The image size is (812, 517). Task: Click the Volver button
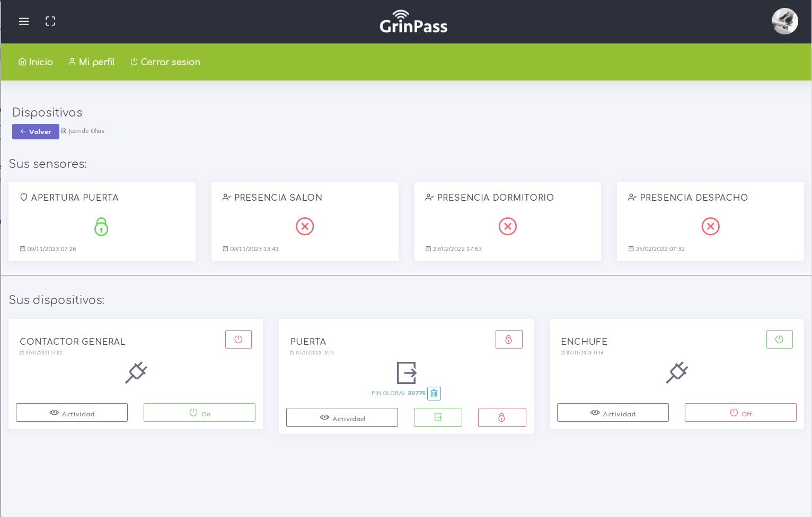point(36,131)
